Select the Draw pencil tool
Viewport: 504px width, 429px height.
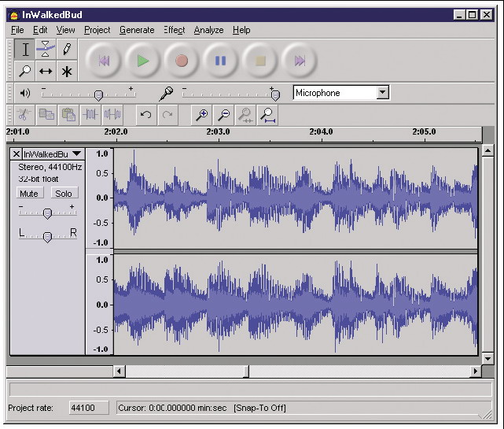[67, 50]
